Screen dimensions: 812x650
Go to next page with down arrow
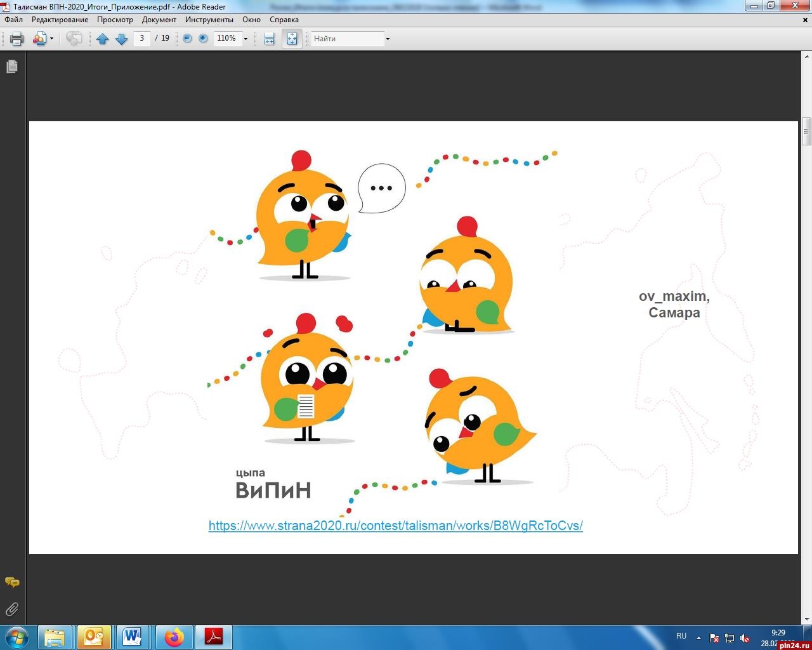coord(121,39)
